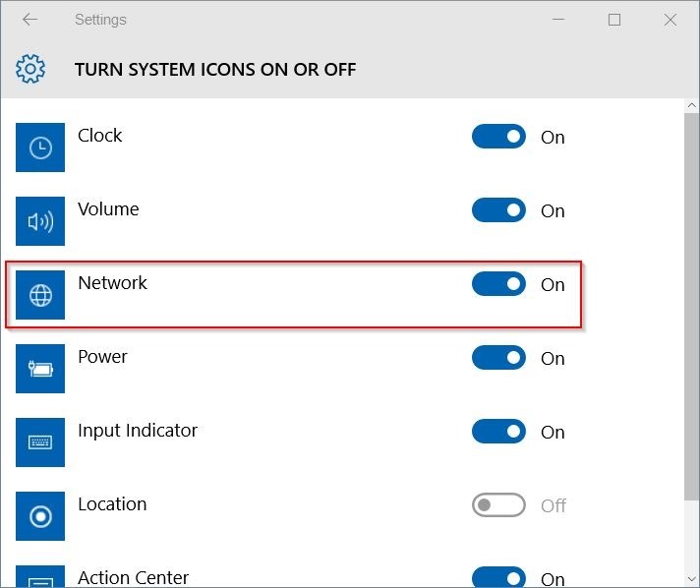
Task: Minimize the Settings window
Action: (x=557, y=20)
